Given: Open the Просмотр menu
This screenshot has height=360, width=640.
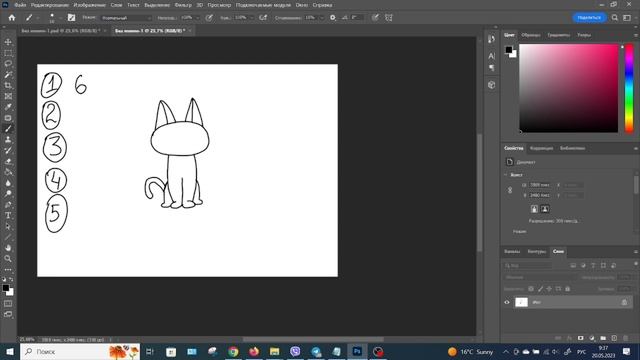Looking at the screenshot, I should coord(219,5).
